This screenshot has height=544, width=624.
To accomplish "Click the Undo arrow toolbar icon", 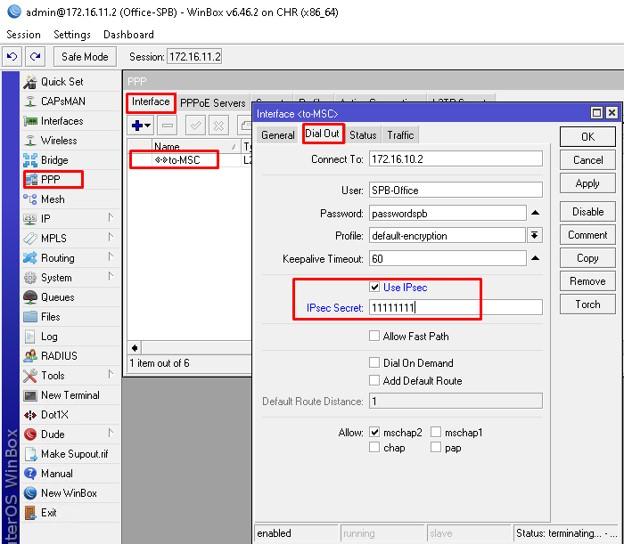I will click(12, 57).
